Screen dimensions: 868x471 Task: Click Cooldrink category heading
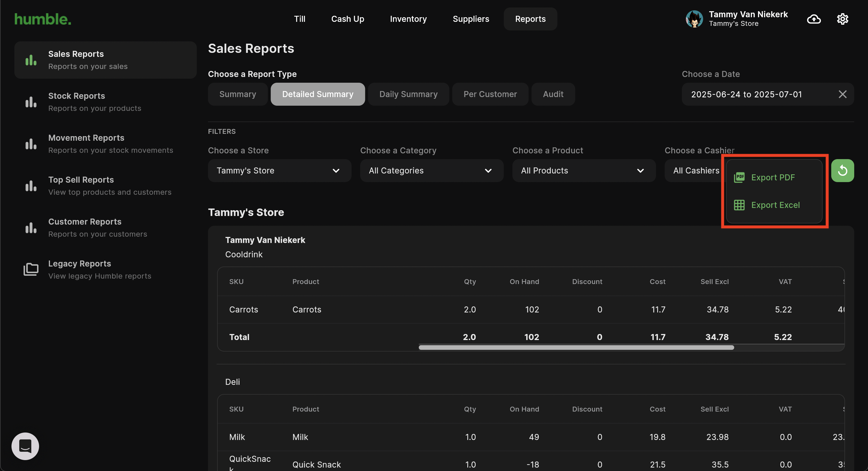coord(244,254)
